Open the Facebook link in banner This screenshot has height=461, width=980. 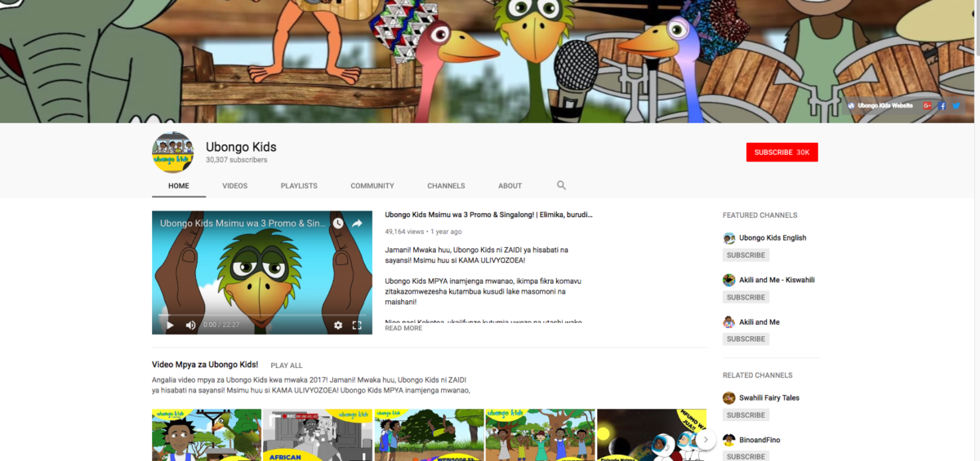pyautogui.click(x=942, y=105)
